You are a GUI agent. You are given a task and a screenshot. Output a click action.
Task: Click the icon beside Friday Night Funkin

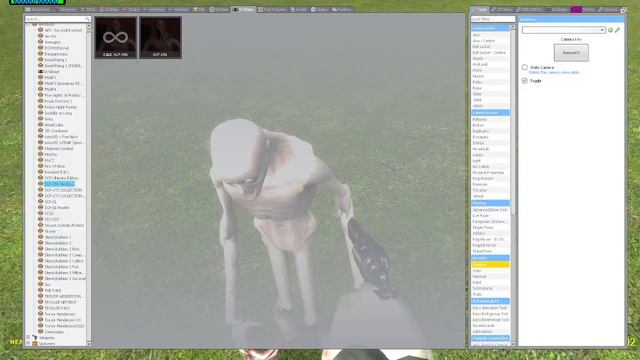click(x=40, y=107)
